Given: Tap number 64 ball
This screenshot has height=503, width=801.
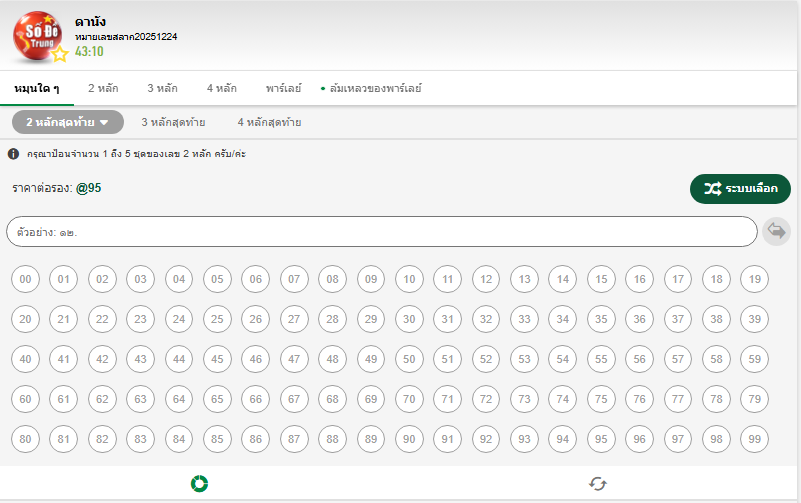Looking at the screenshot, I should click(179, 399).
